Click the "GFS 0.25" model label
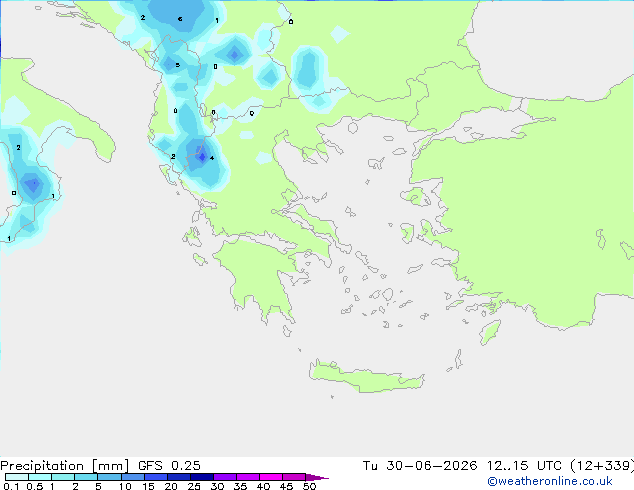This screenshot has width=634, height=490. coord(169,466)
